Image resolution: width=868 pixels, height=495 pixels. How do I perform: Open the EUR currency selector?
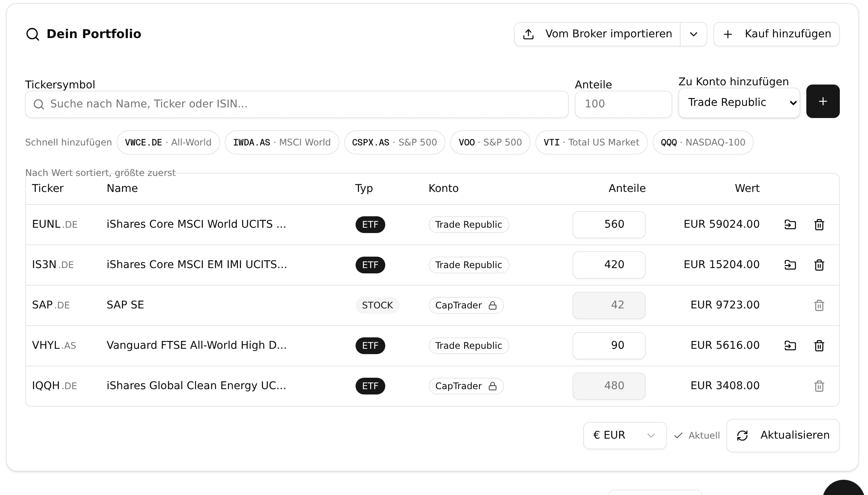pos(625,436)
